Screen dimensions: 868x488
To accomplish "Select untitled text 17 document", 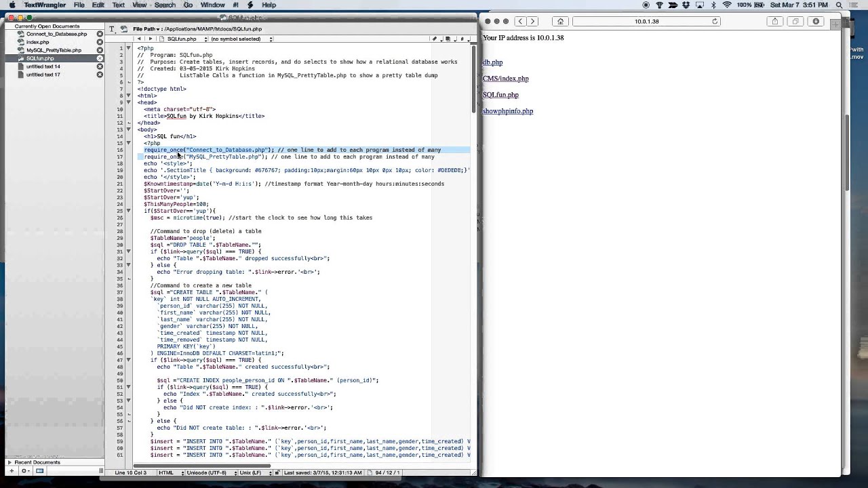I will pyautogui.click(x=43, y=75).
